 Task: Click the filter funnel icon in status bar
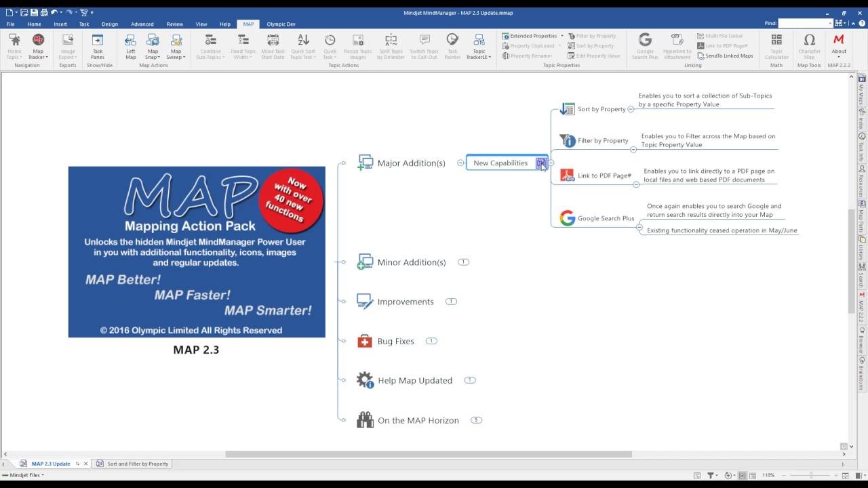711,475
